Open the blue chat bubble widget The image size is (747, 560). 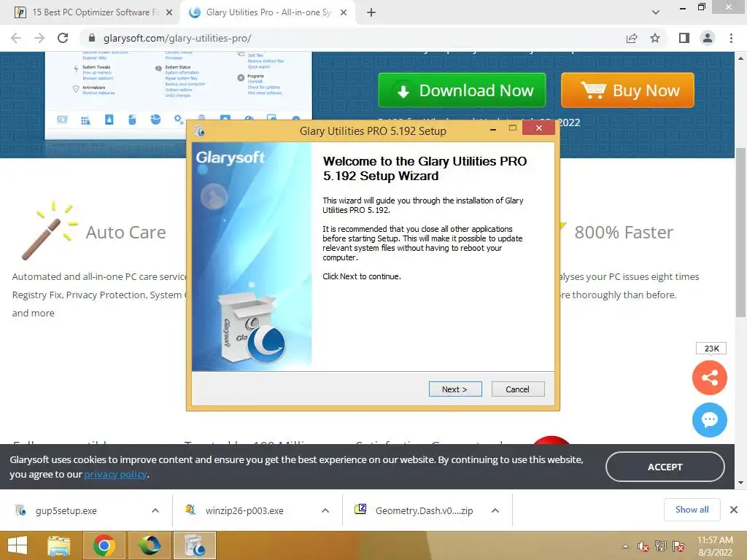coord(709,420)
